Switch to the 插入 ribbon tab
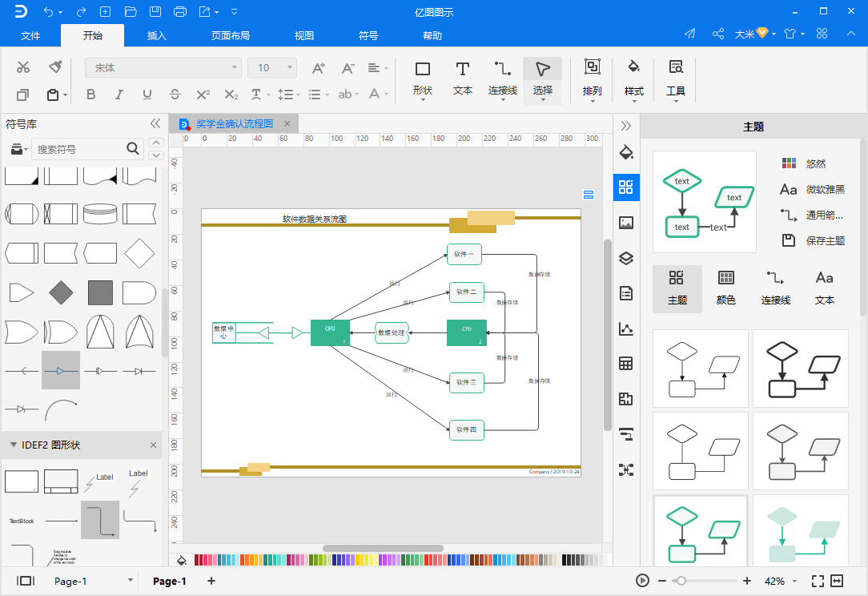 [x=157, y=35]
